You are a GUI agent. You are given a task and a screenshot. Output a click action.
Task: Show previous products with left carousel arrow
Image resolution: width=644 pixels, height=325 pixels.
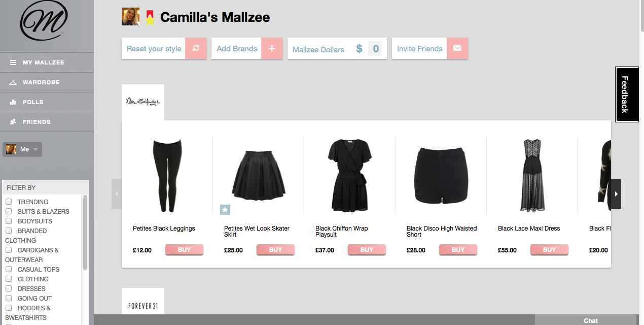coord(117,194)
